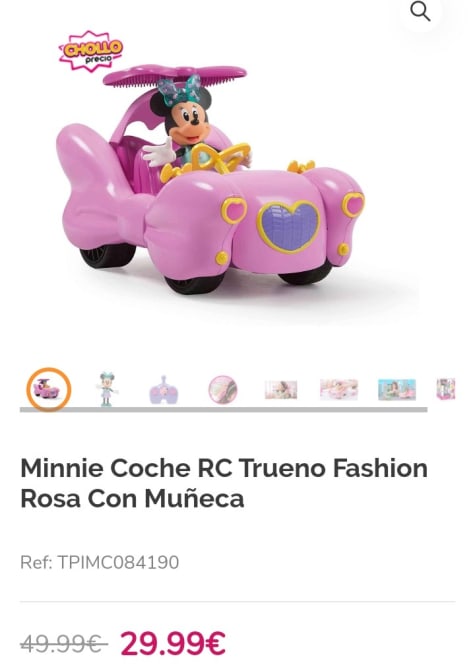The width and height of the screenshot is (475, 671).
Task: Click the Chollo precio badge
Action: (x=91, y=50)
